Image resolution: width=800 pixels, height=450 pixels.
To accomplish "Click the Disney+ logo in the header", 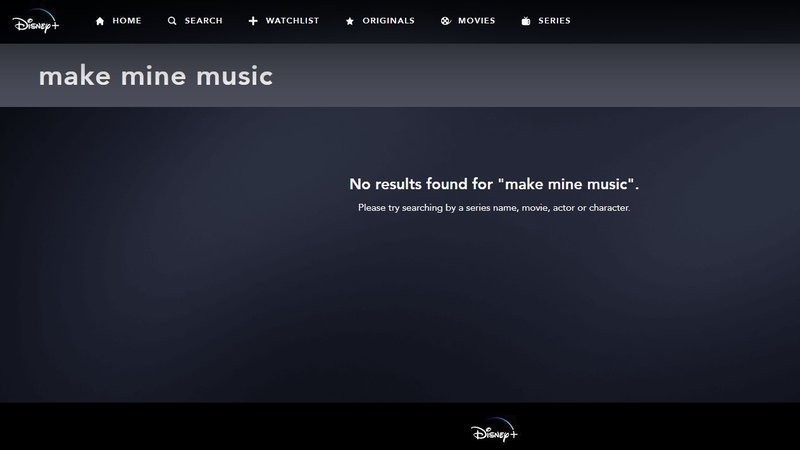I will [36, 21].
